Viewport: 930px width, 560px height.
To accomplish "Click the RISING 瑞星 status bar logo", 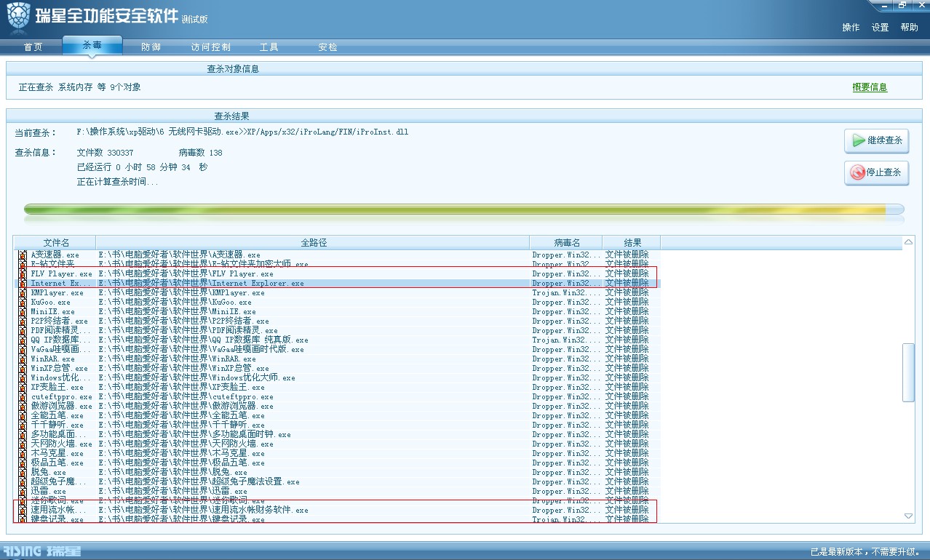I will (42, 551).
